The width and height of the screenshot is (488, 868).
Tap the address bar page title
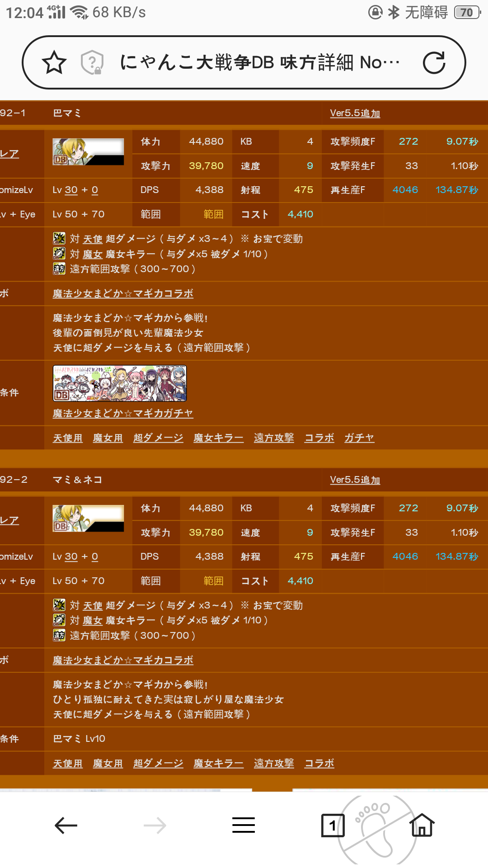click(260, 62)
